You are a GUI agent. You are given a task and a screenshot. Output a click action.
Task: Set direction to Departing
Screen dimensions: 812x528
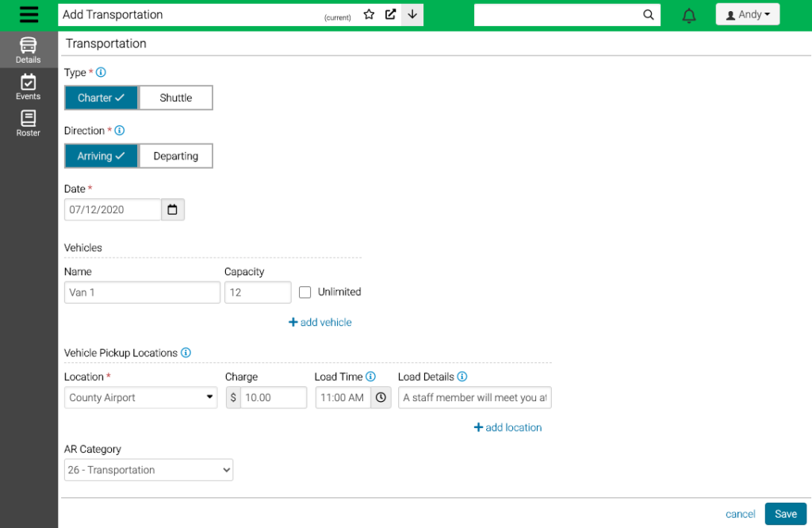click(176, 156)
